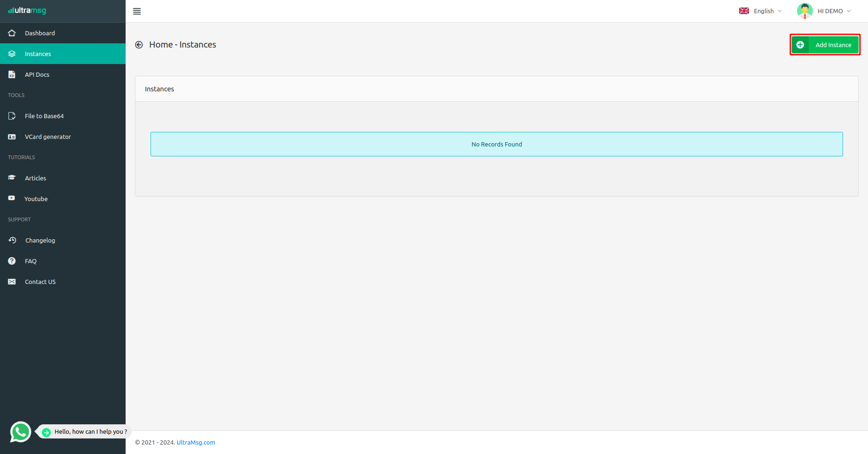
Task: Click the user avatar picture
Action: (805, 11)
